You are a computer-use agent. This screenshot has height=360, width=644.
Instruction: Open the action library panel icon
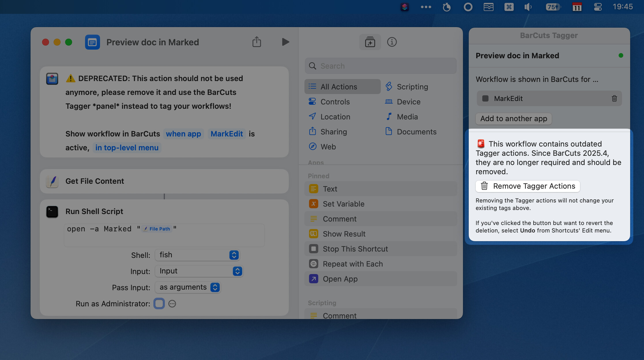point(370,42)
